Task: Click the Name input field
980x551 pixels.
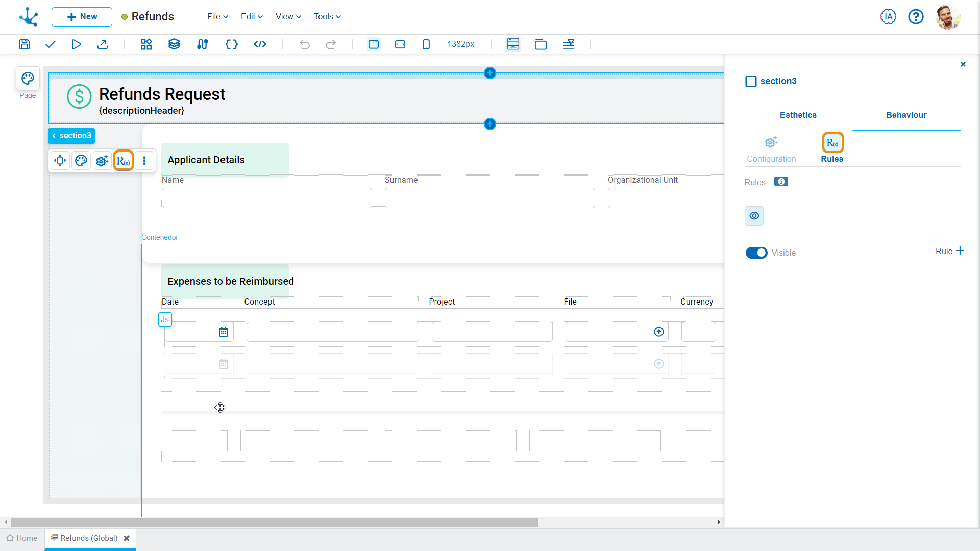Action: click(x=266, y=198)
